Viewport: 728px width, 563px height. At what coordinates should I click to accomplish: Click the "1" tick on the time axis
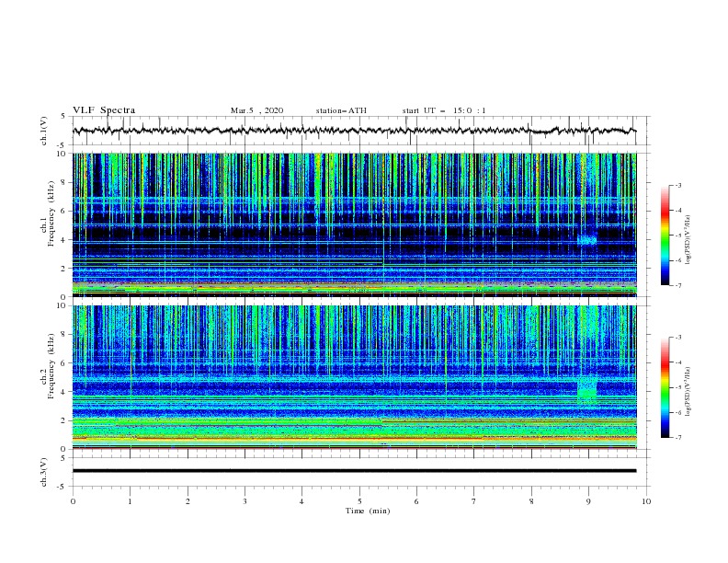[130, 501]
